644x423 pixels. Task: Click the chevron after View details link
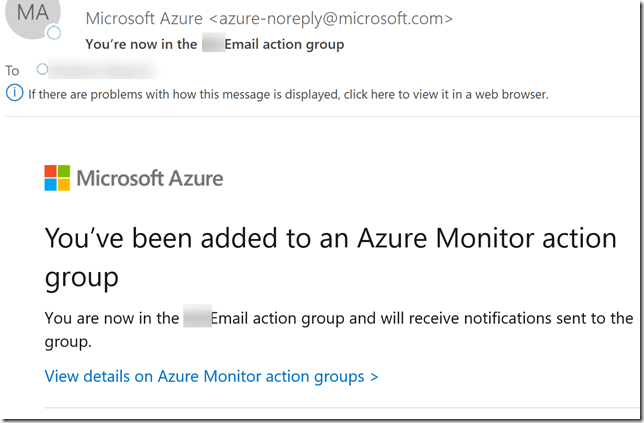click(374, 377)
